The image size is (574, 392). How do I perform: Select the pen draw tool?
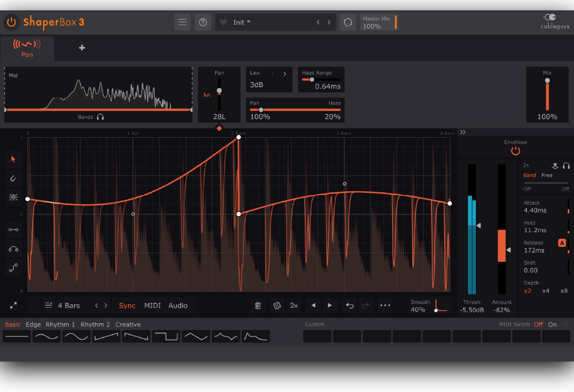coord(14,178)
